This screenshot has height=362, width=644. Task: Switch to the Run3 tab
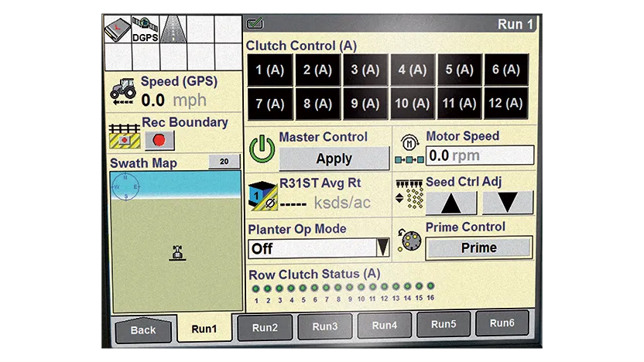[325, 326]
